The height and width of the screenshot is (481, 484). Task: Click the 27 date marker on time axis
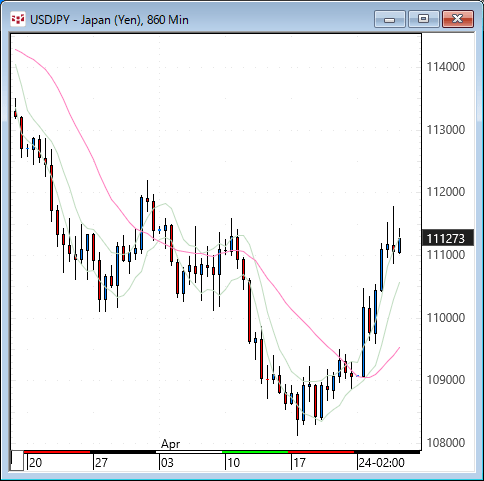(101, 463)
